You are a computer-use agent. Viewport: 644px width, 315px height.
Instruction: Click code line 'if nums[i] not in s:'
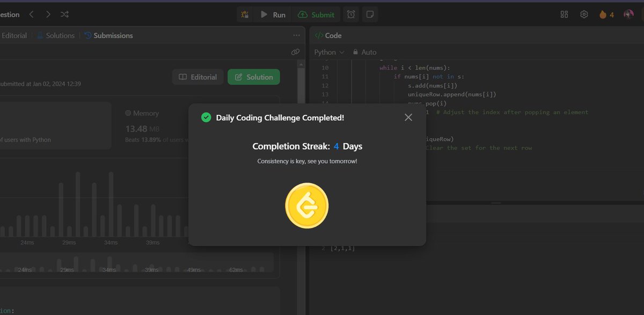(x=429, y=77)
